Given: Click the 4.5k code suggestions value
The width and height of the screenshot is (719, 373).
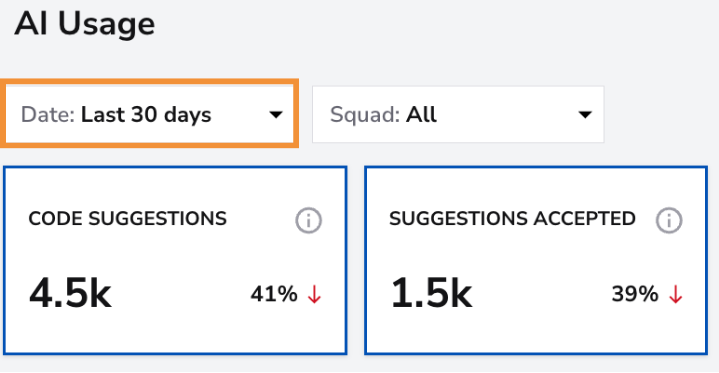Looking at the screenshot, I should click(70, 293).
